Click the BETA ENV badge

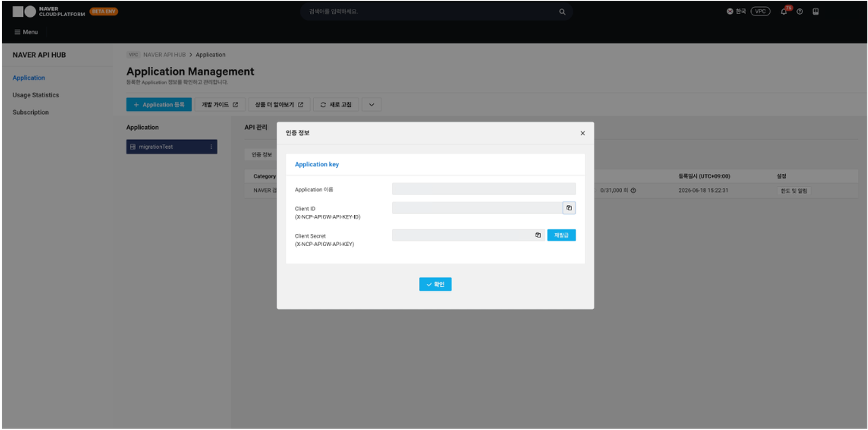(x=104, y=11)
